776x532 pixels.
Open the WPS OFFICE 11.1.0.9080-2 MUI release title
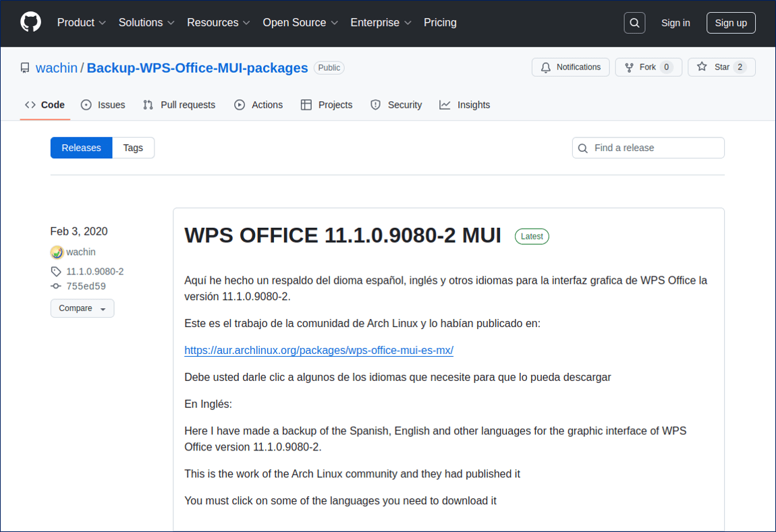tap(343, 235)
